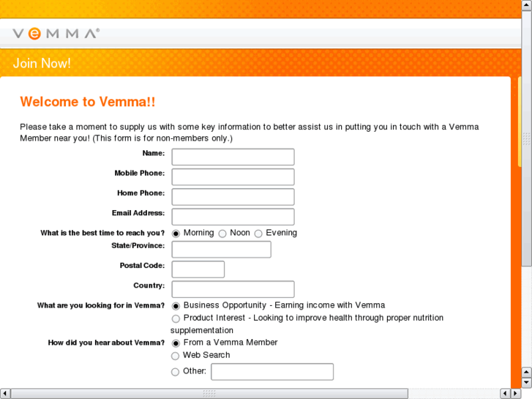
Task: Click the "What is the best time to reach you?" label
Action: tap(102, 233)
